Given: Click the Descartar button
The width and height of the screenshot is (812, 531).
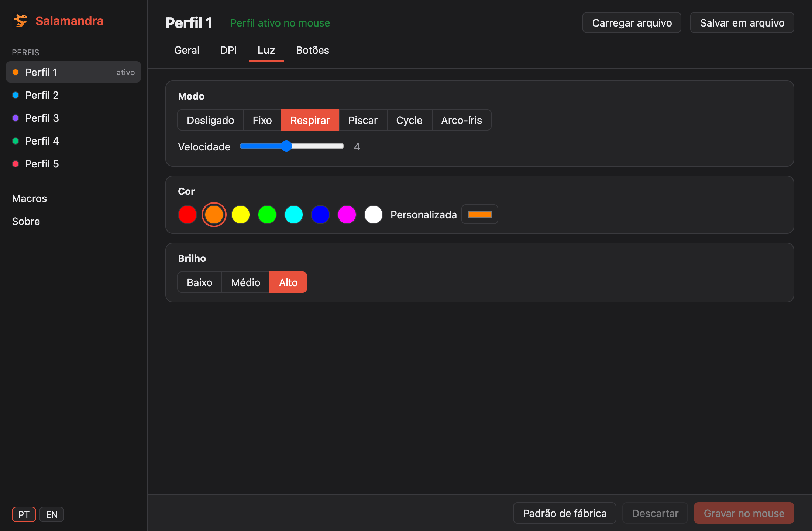Looking at the screenshot, I should [x=655, y=513].
